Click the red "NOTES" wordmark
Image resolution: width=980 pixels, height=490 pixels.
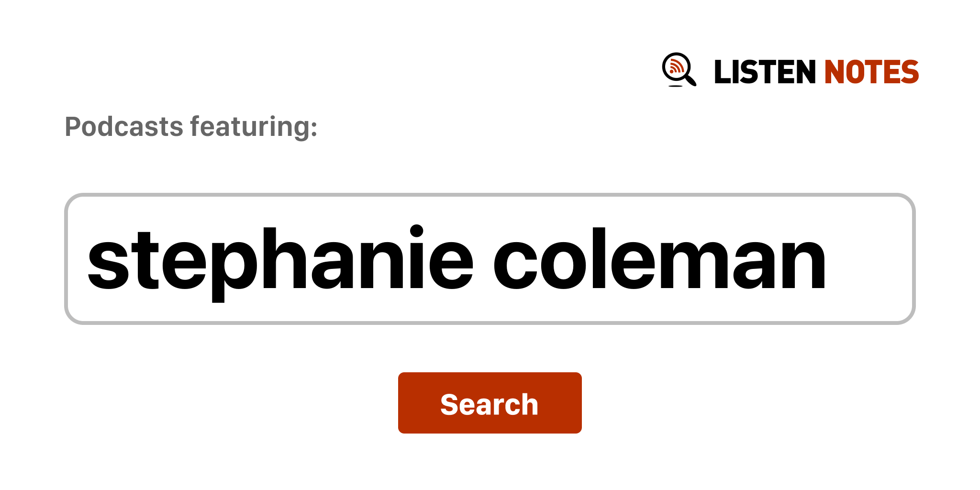(x=871, y=72)
